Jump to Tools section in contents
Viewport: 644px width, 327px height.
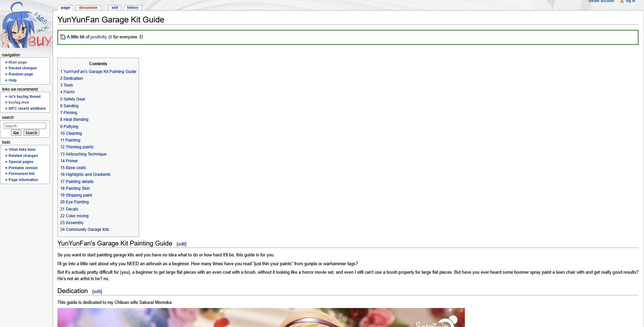click(x=67, y=85)
